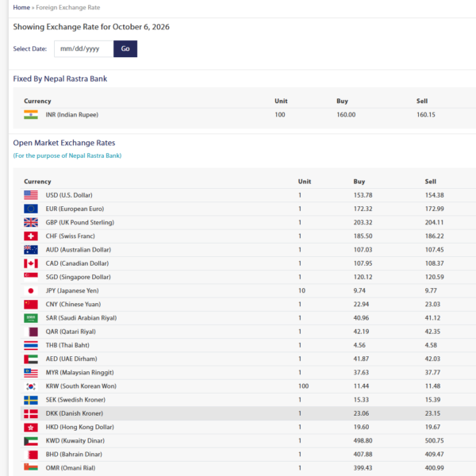Click Foreign Exchange Rate breadcrumb text
Image resolution: width=476 pixels, height=476 pixels.
click(x=68, y=7)
